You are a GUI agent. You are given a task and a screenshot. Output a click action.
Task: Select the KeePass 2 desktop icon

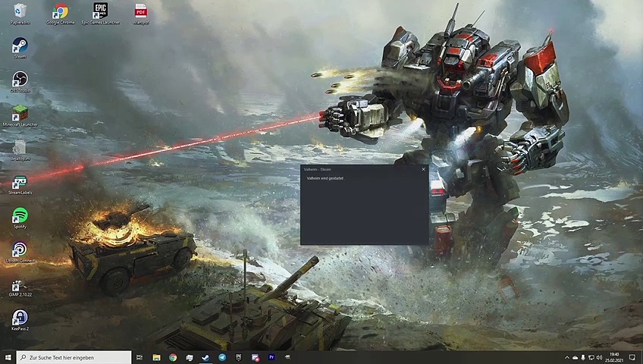20,318
